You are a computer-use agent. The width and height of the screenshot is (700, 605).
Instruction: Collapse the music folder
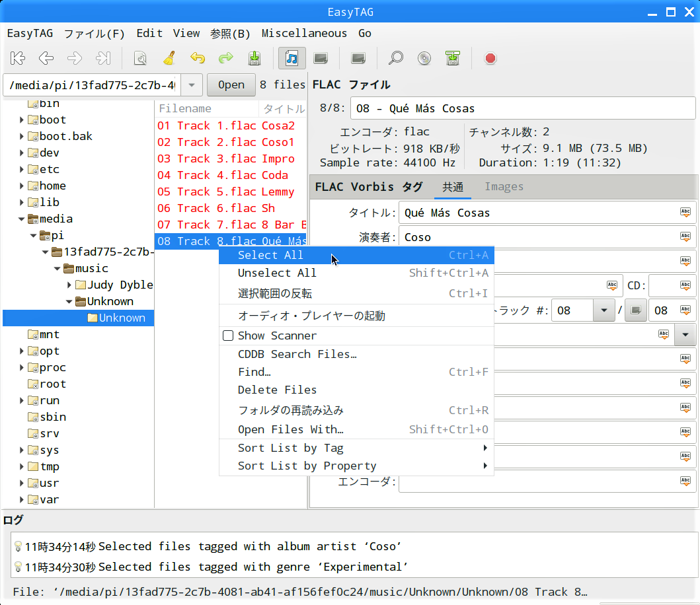pyautogui.click(x=57, y=269)
